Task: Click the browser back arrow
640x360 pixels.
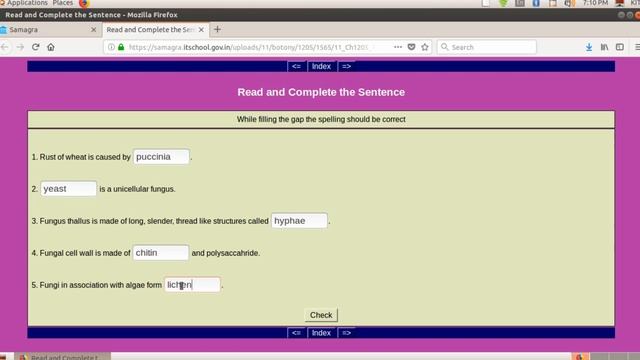Action: 5,47
